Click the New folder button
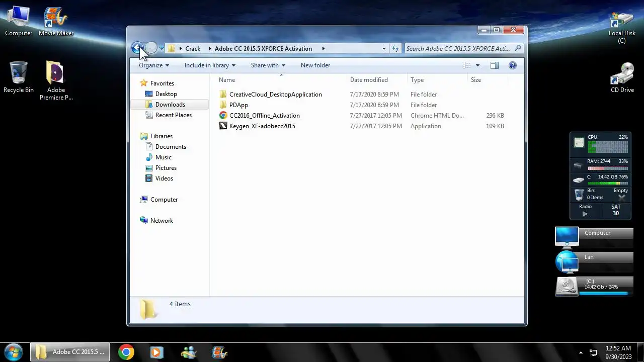This screenshot has height=362, width=644. (315, 65)
